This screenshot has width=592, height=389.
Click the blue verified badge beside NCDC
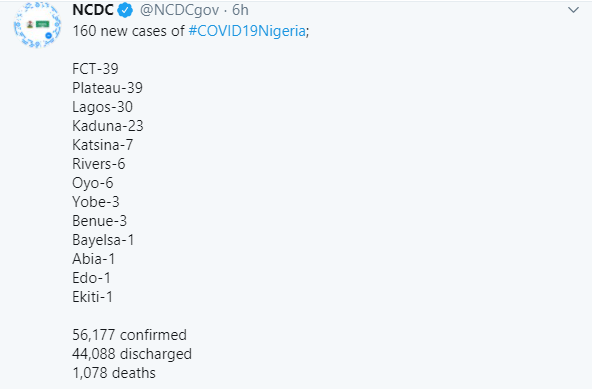pos(125,10)
